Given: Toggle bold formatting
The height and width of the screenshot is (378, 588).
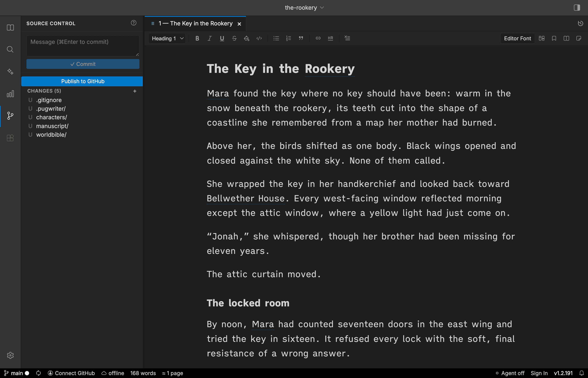Looking at the screenshot, I should coord(197,38).
